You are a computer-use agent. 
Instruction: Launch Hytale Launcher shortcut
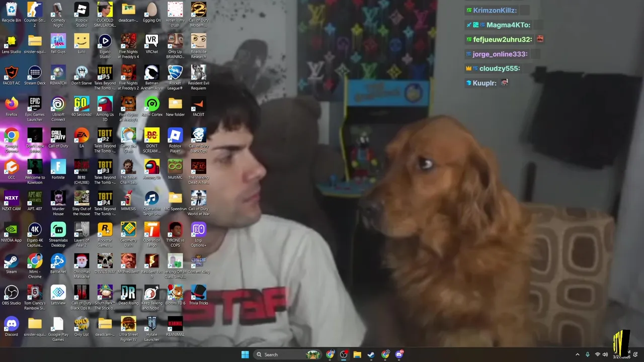[151, 329]
